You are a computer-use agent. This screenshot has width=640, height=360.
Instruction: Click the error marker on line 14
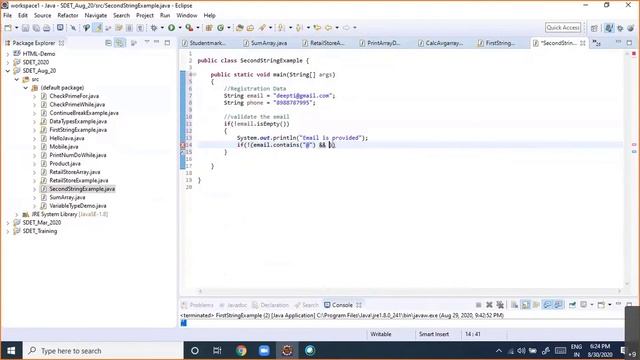183,145
